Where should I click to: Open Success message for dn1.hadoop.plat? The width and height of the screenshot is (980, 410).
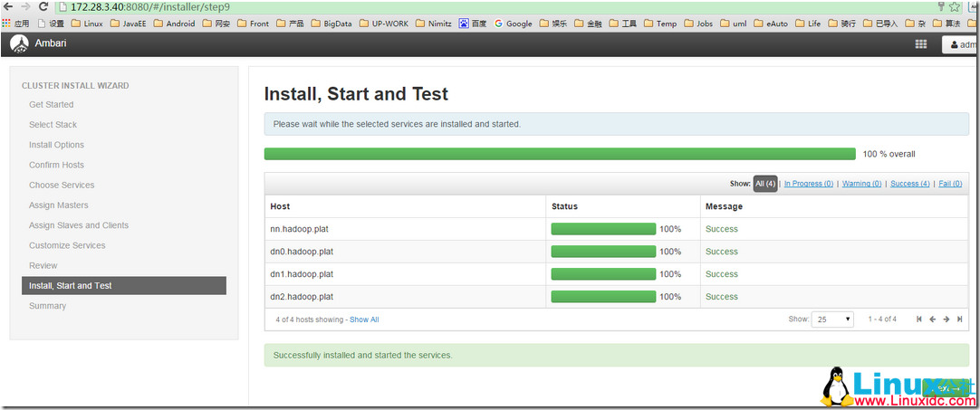pyautogui.click(x=722, y=273)
